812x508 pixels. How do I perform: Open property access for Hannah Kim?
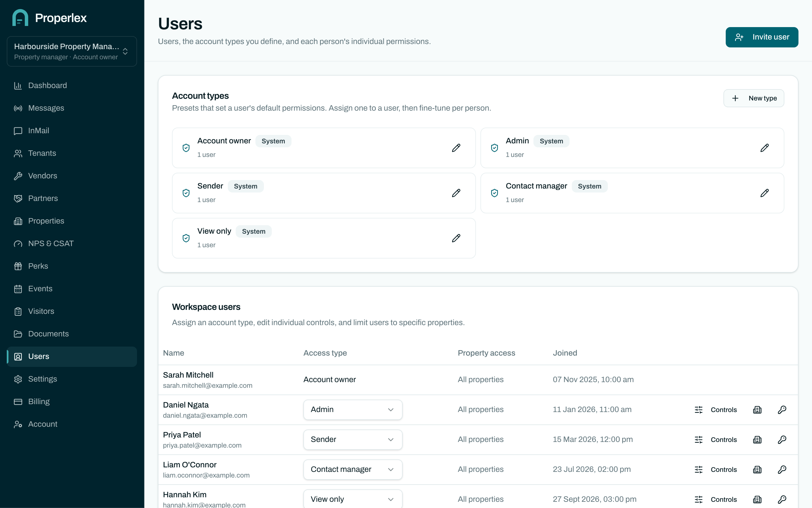tap(757, 499)
